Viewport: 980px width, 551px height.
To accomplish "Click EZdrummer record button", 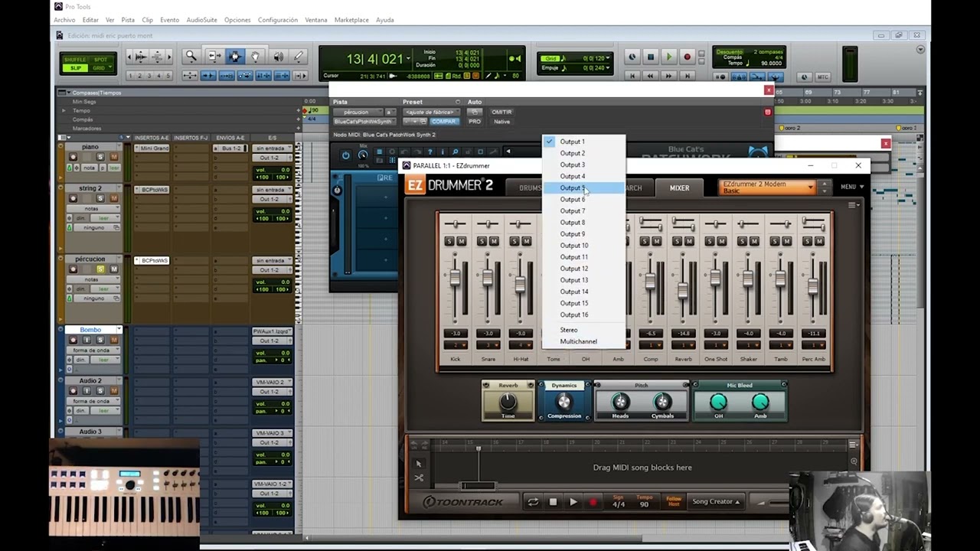I will tap(593, 502).
